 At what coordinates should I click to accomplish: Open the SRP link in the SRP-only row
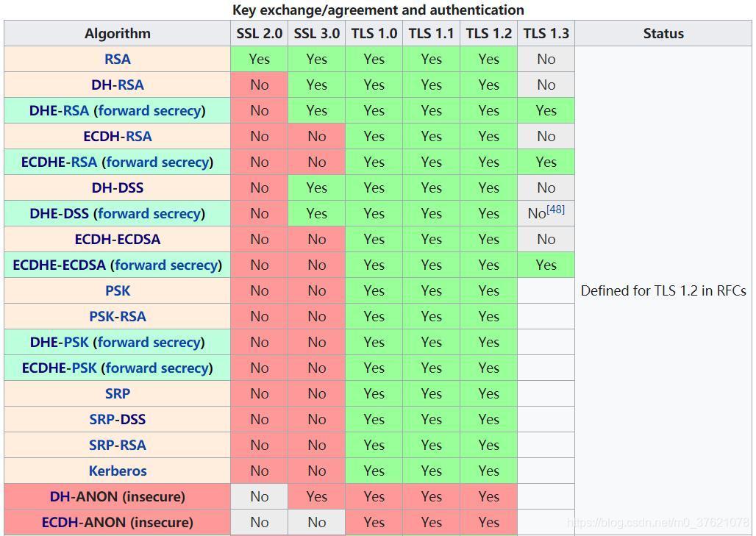pos(118,394)
